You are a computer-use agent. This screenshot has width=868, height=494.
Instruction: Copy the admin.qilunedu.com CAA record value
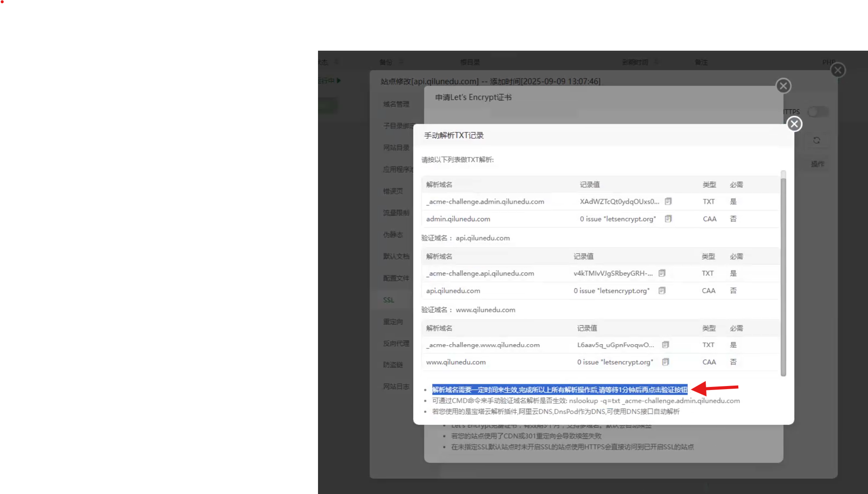(x=668, y=219)
